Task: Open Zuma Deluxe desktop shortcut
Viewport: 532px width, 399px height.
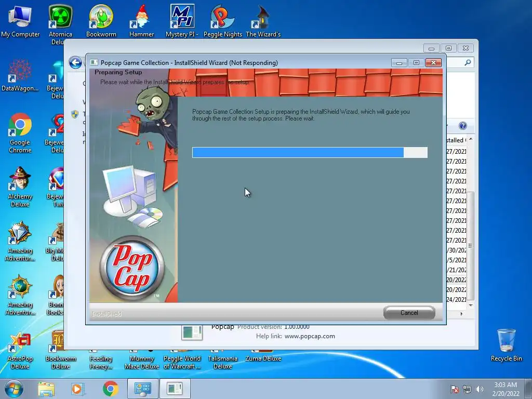Action: coord(263,356)
